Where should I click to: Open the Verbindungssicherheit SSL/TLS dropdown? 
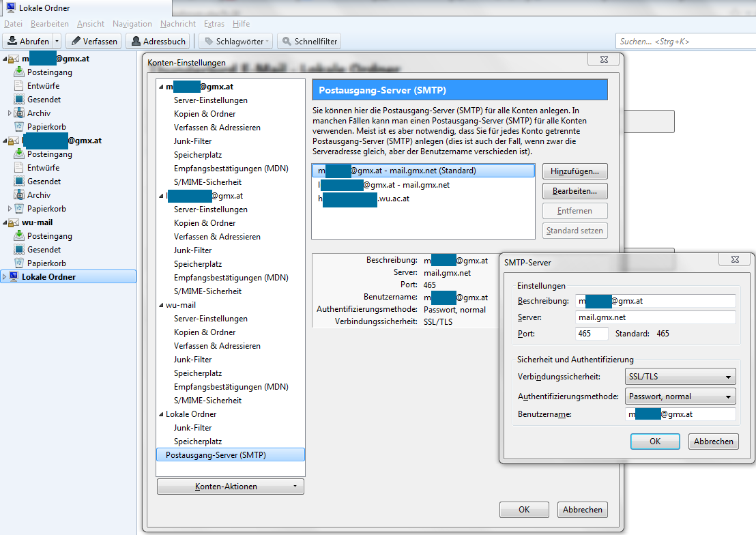coord(680,377)
